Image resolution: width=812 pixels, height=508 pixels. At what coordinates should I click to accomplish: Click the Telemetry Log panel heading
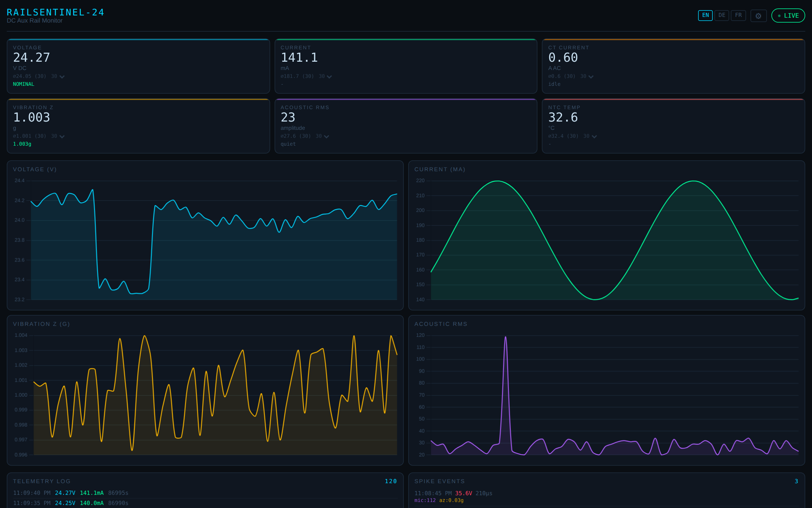click(42, 481)
